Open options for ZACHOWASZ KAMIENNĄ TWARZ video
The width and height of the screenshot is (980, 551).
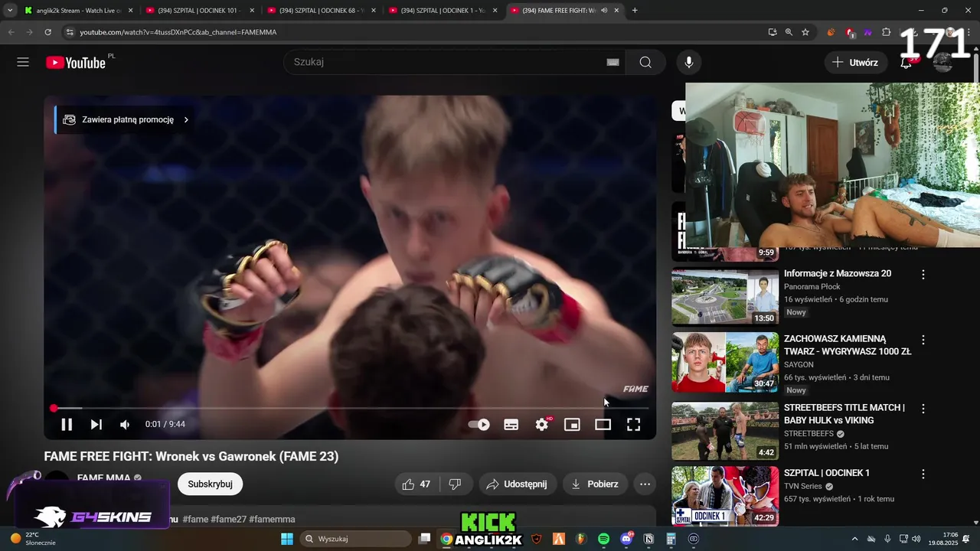923,340
